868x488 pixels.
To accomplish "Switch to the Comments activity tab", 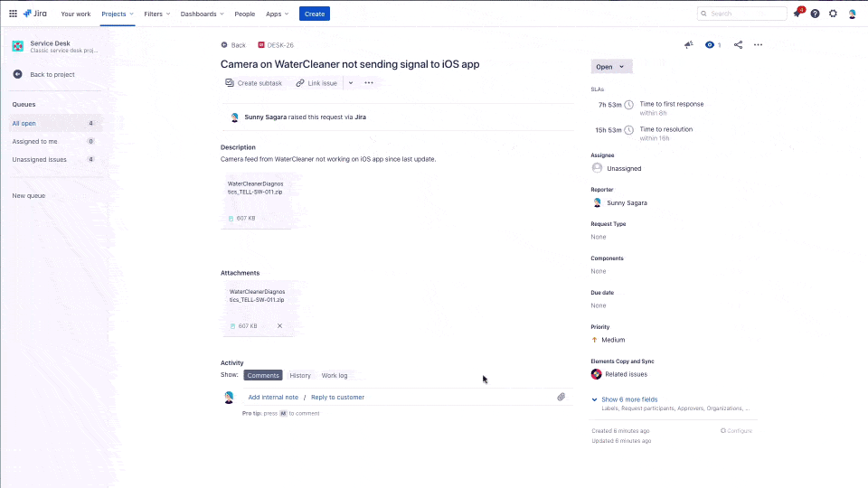I will tap(263, 375).
